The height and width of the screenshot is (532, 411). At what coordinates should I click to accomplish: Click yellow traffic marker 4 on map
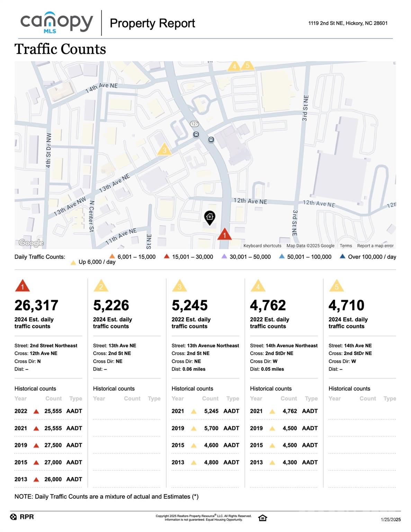click(234, 66)
